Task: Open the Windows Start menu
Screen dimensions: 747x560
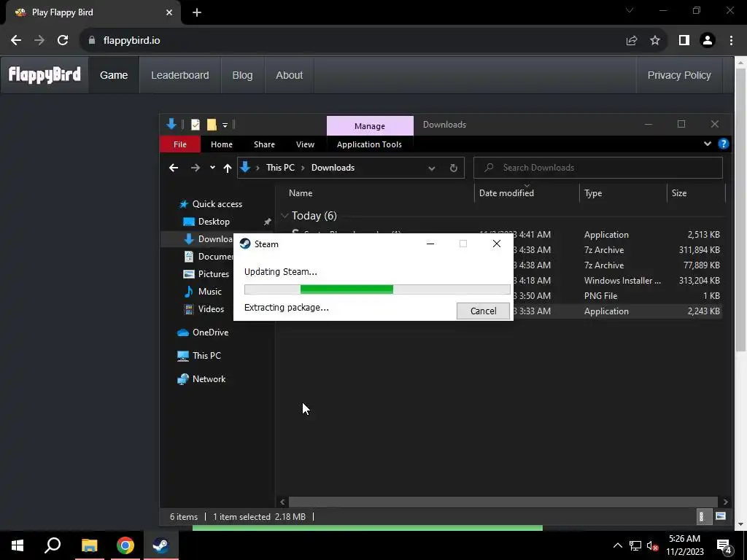Action: 18,545
